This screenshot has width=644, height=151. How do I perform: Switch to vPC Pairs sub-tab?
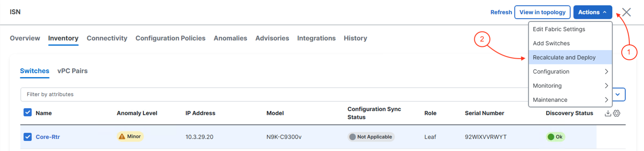click(x=73, y=71)
